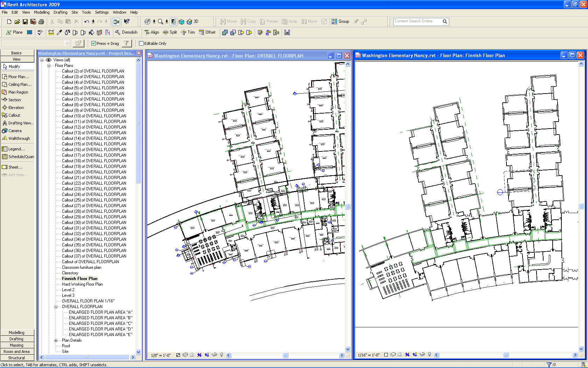Open the type selector dropdown
The width and height of the screenshot is (588, 368).
pos(67,43)
